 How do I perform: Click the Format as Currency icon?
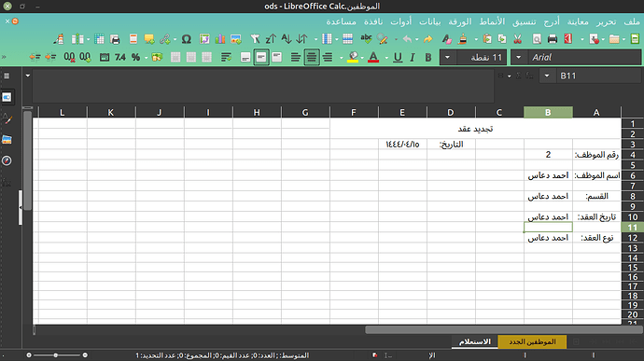click(x=157, y=57)
